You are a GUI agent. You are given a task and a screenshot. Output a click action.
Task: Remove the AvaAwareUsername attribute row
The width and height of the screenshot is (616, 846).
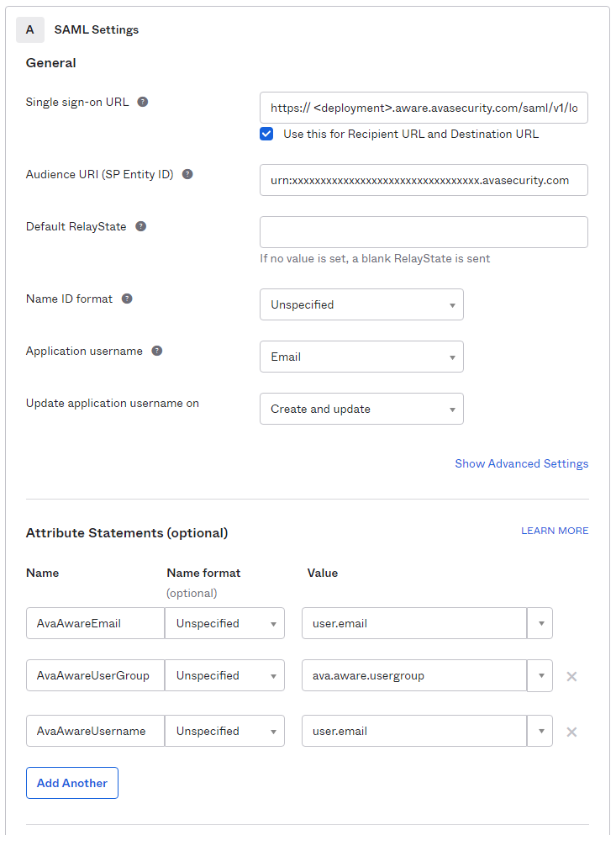point(571,732)
